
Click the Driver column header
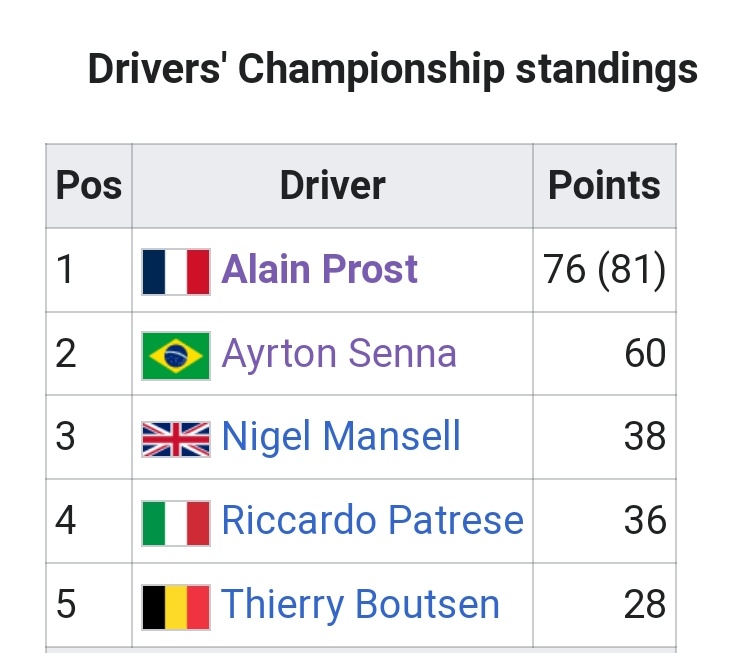pyautogui.click(x=332, y=186)
